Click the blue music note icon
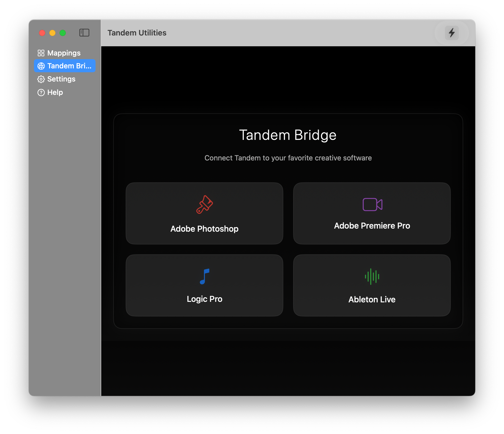This screenshot has height=434, width=504. point(204,276)
